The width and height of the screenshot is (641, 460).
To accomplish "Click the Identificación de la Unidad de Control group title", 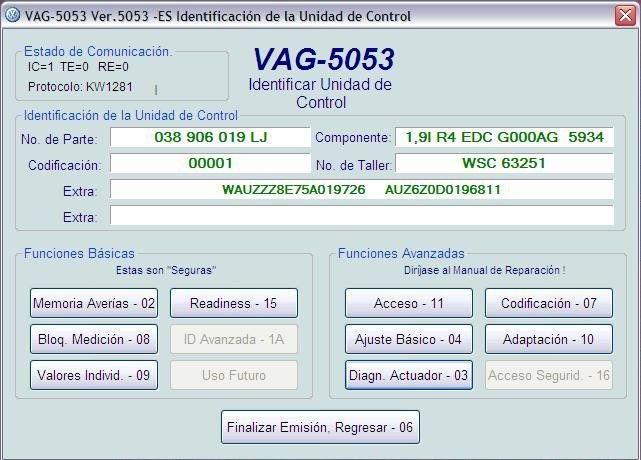I will [131, 115].
